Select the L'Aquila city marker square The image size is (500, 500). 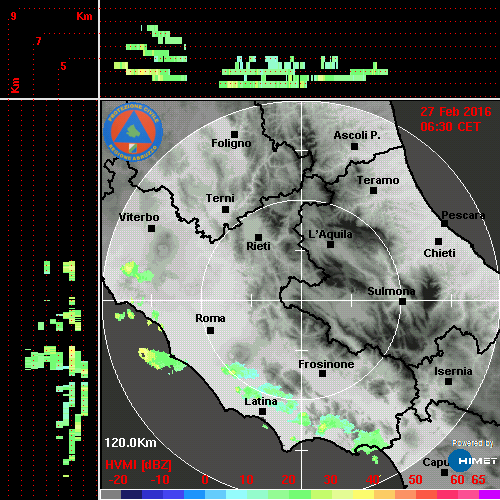[x=330, y=244]
